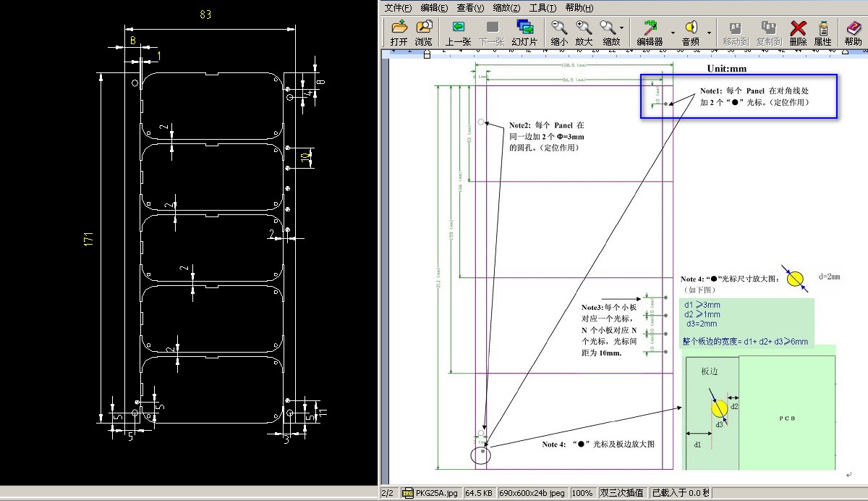Open the 工具(T) menu
The width and height of the screenshot is (868, 501).
coord(542,8)
